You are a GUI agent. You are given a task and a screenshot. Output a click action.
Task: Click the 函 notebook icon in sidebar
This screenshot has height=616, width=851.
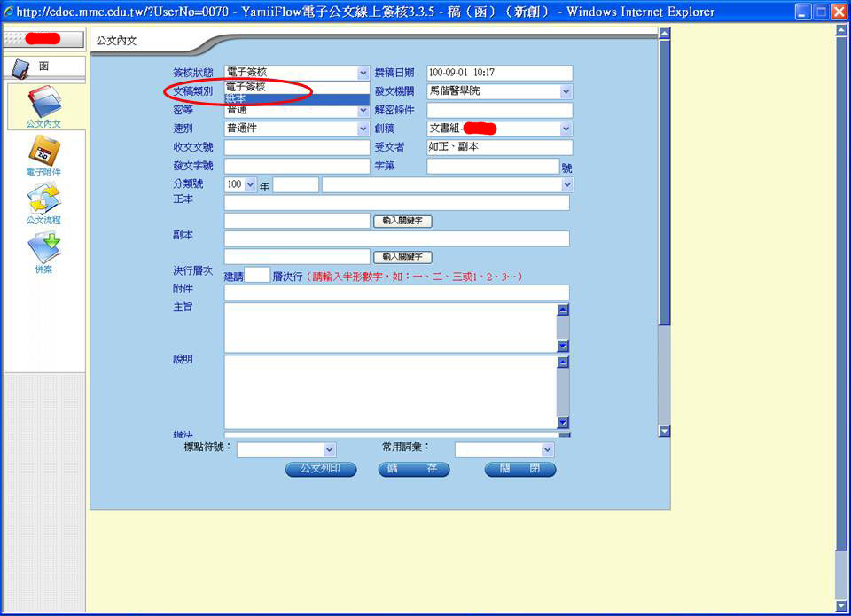coord(20,68)
